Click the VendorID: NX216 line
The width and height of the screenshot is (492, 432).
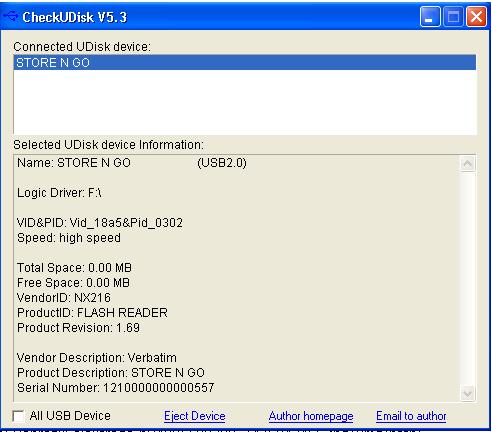(x=64, y=298)
